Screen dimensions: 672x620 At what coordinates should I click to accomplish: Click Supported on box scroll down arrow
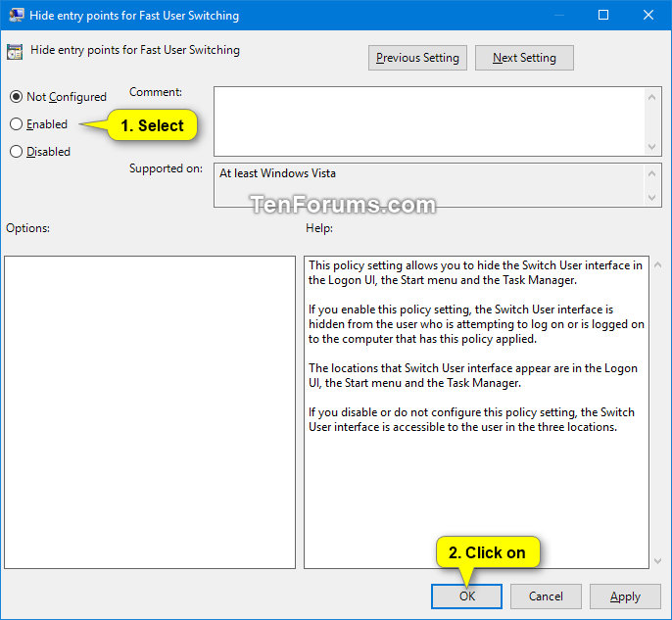click(x=651, y=198)
